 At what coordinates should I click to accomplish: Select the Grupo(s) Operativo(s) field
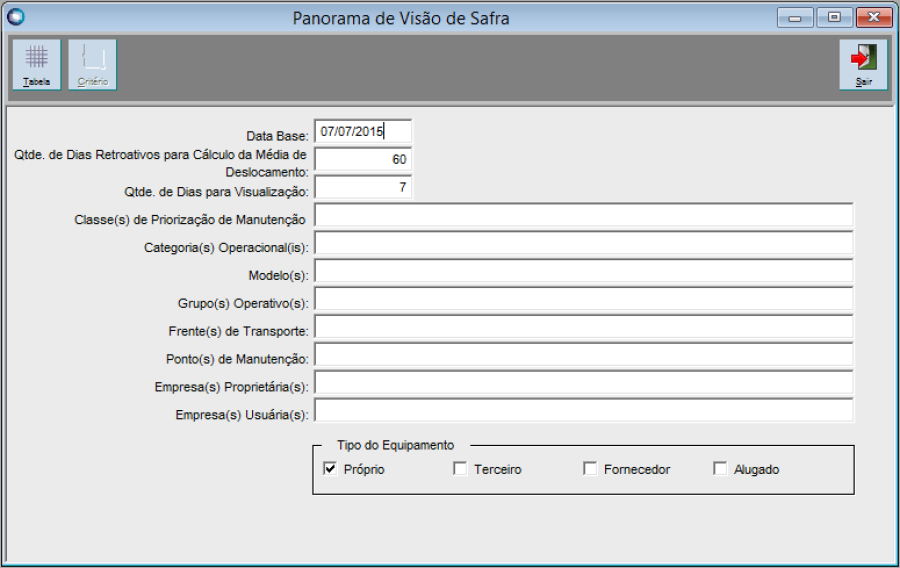coord(583,300)
